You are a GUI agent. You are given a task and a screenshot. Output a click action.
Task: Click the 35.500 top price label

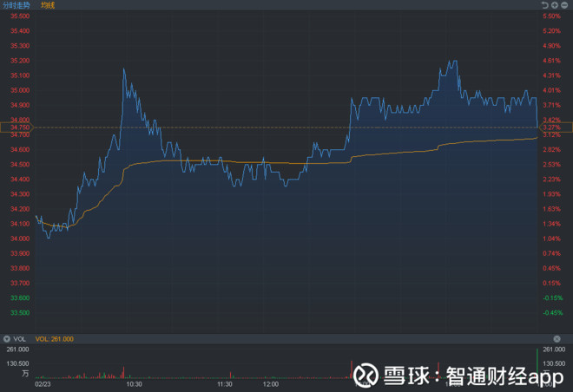point(20,16)
